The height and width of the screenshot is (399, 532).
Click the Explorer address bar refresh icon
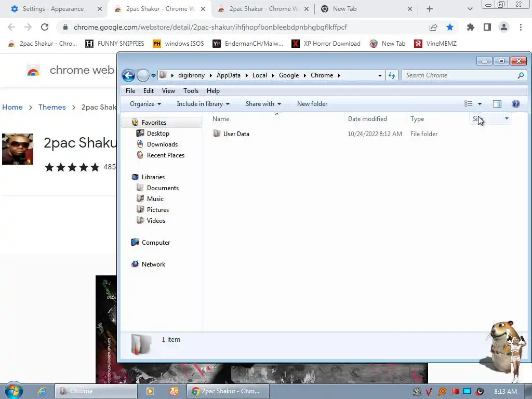392,75
